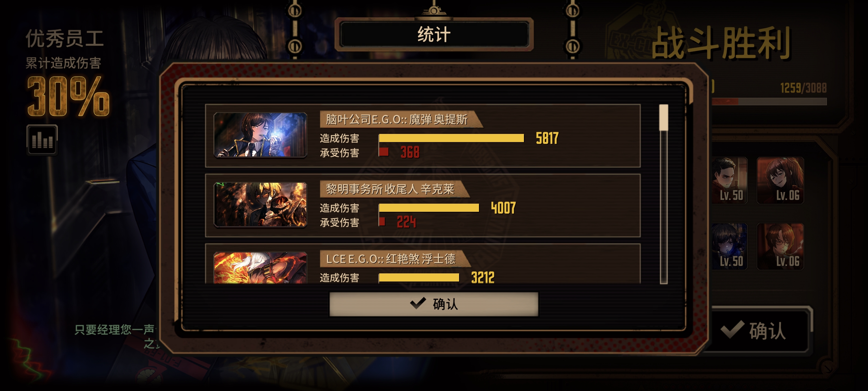Click the 30% cumulative damage figure
Screen dimensions: 868x391
pyautogui.click(x=68, y=96)
